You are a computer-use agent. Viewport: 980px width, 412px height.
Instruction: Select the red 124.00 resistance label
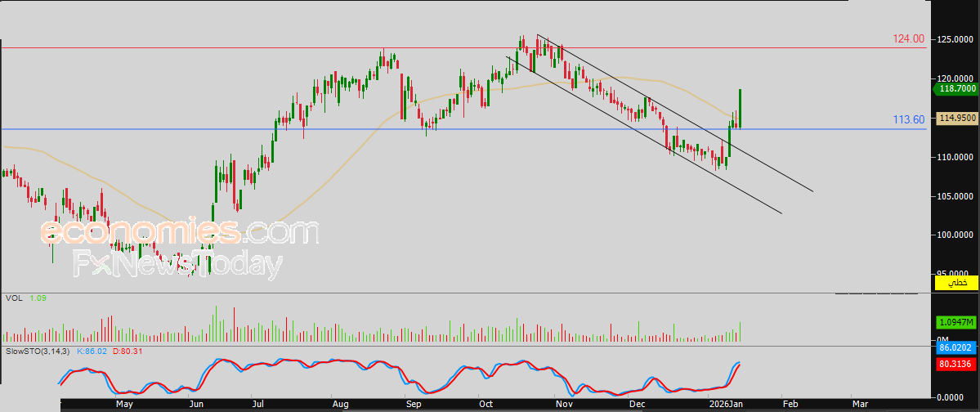click(908, 38)
